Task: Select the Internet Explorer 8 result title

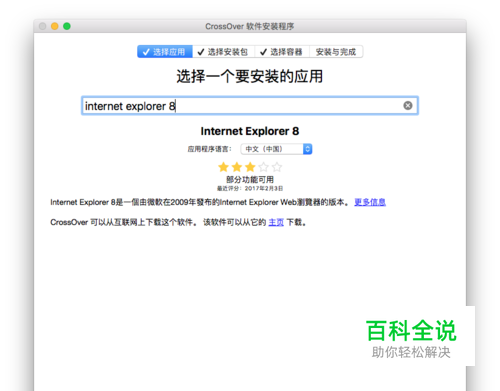Action: [x=250, y=131]
